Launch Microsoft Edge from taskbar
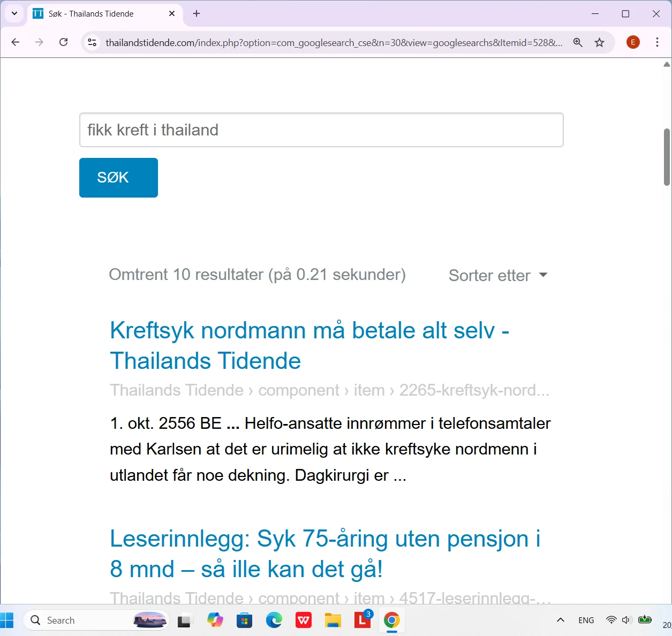 (274, 620)
